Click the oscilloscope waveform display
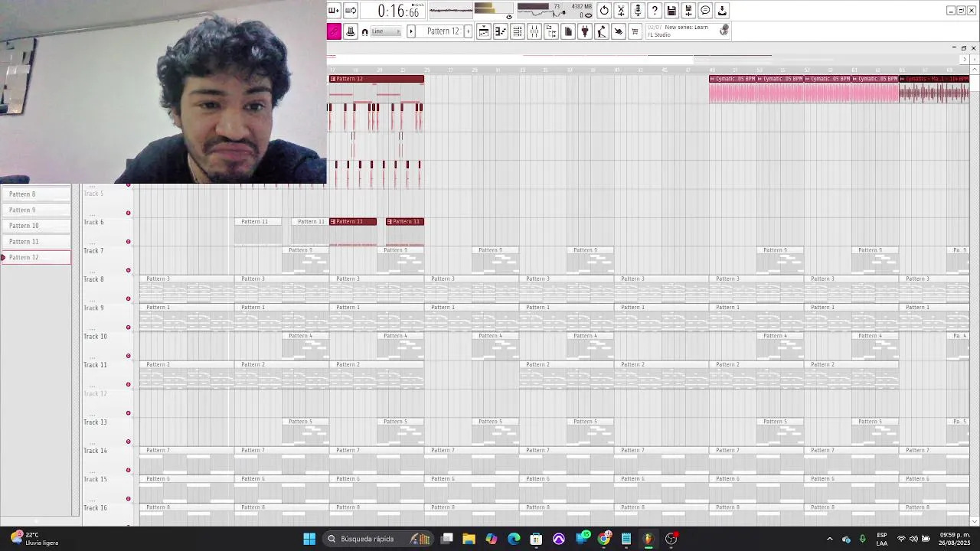The image size is (980, 551). tap(450, 10)
